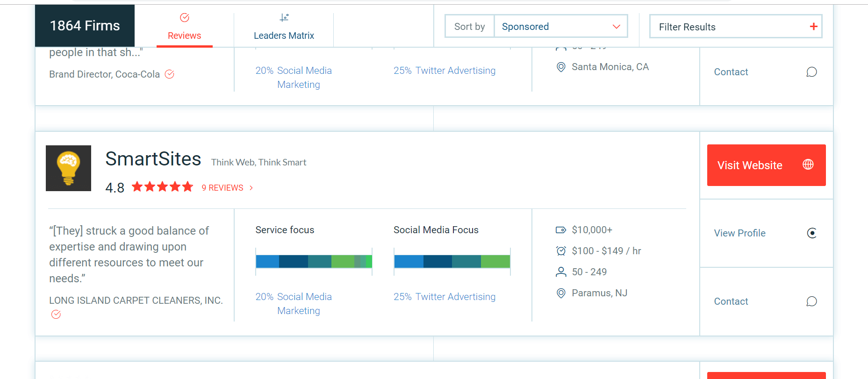Click chat bubble icon in SmartSites card
The width and height of the screenshot is (868, 379).
[x=812, y=301]
